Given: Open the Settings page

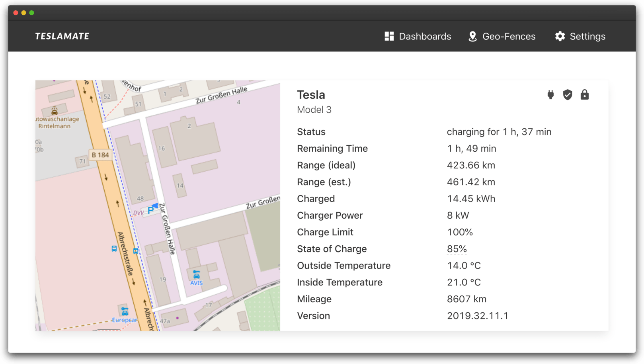Looking at the screenshot, I should pos(587,36).
